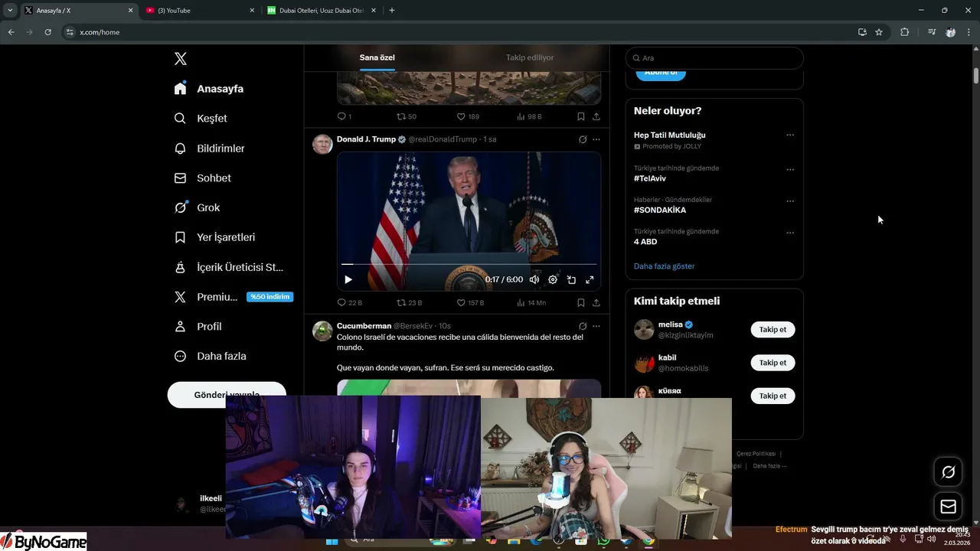This screenshot has width=980, height=551.
Task: Follow melisa with Takip et
Action: (773, 330)
